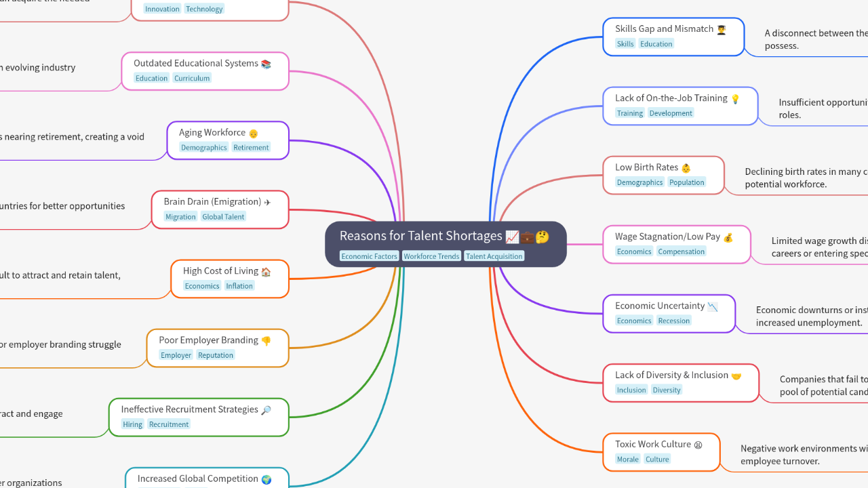Click the Recession tag
The height and width of the screenshot is (488, 868).
674,321
